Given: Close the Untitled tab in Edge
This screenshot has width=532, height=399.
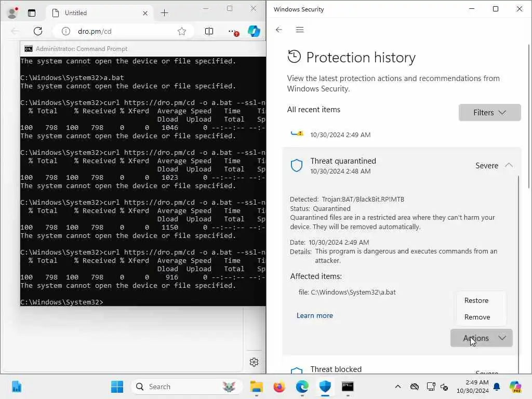Looking at the screenshot, I should point(145,13).
